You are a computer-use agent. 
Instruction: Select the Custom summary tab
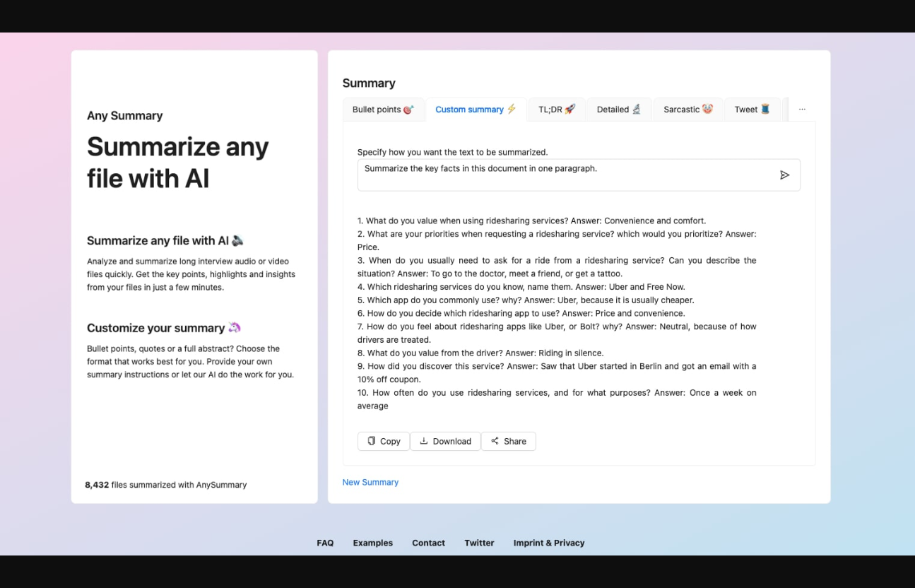(476, 110)
